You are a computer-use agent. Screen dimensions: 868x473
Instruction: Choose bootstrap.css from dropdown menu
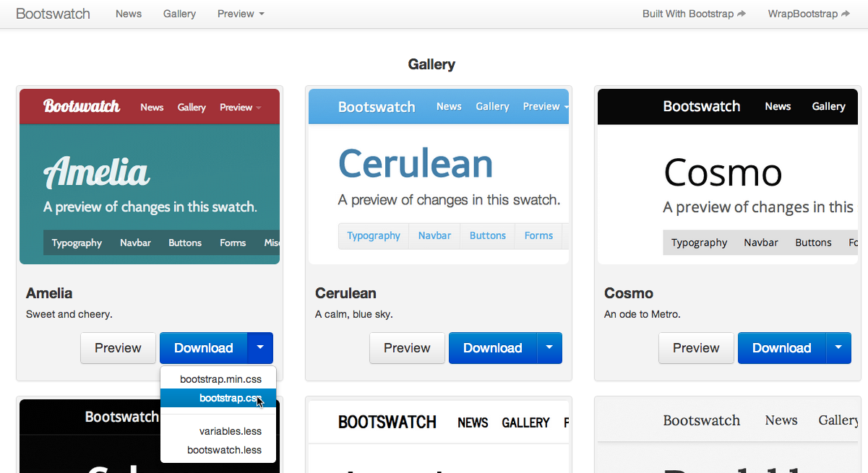pyautogui.click(x=218, y=398)
